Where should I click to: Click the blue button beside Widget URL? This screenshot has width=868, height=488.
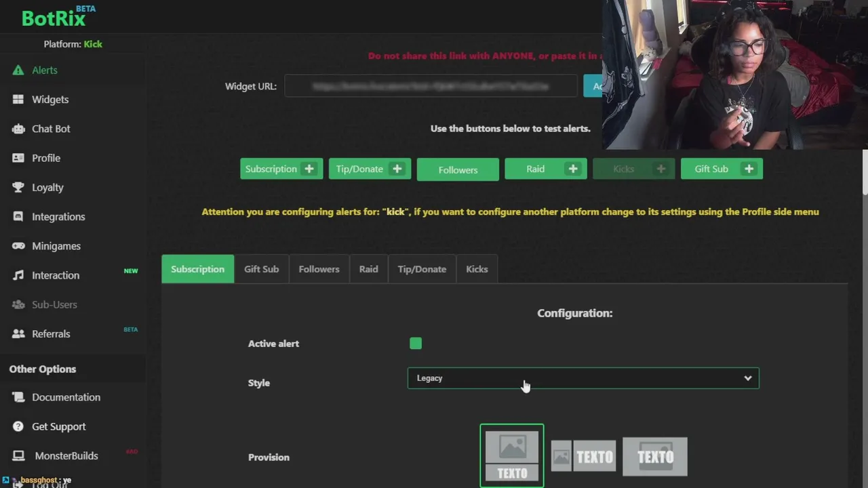(x=593, y=86)
